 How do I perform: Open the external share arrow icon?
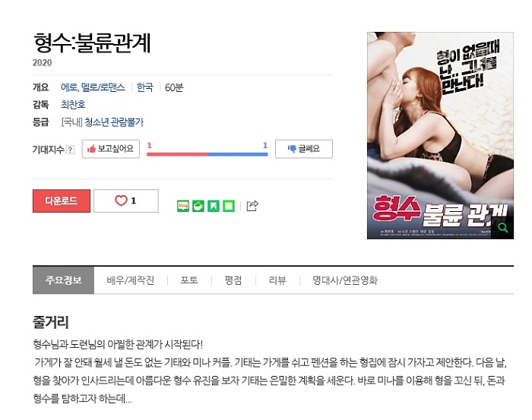click(x=252, y=205)
